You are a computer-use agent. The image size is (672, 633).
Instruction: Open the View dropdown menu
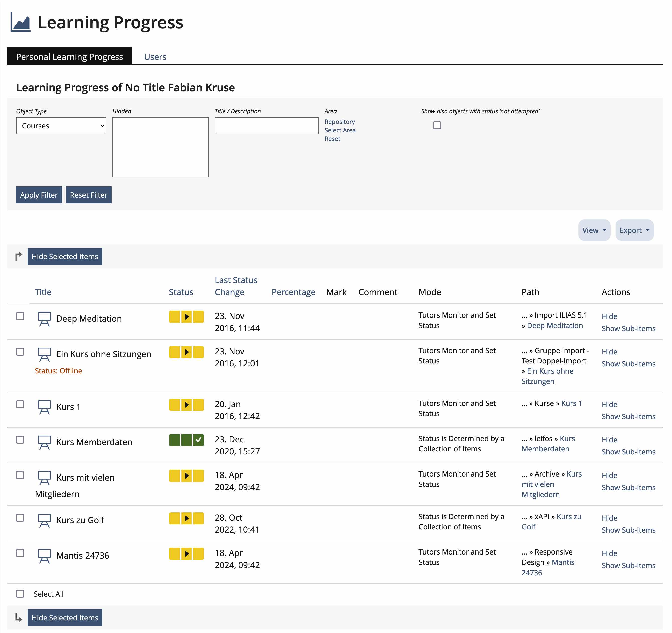click(x=594, y=230)
